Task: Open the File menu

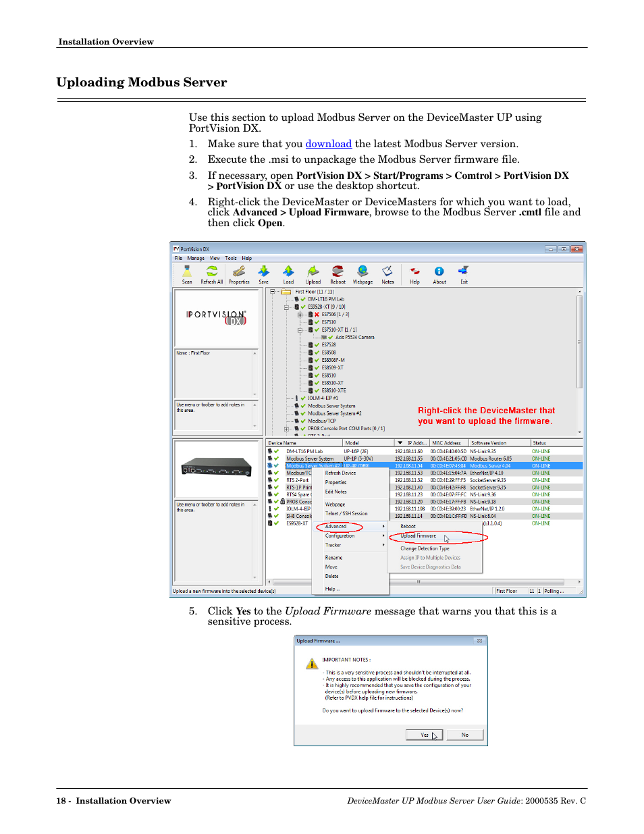Action: (x=178, y=258)
